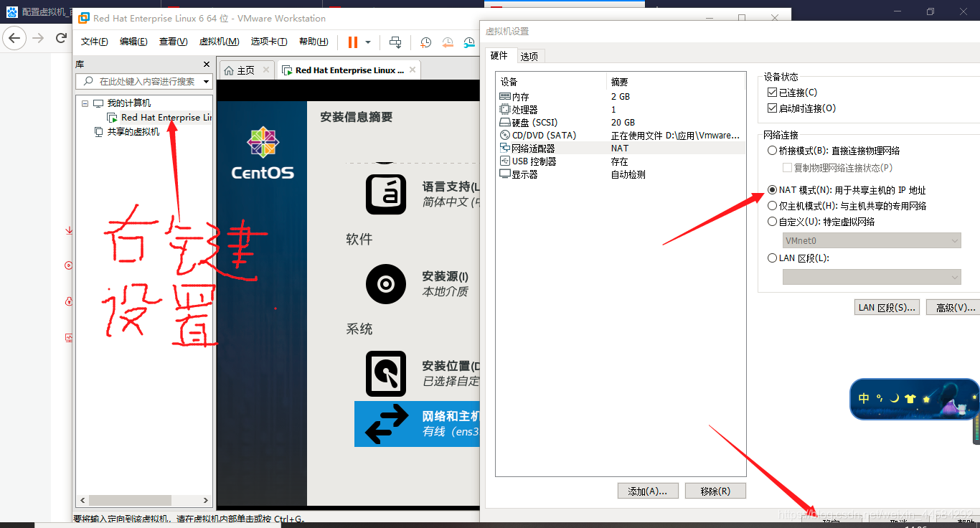This screenshot has height=528, width=980.
Task: Collapse the 我的计算机 tree node
Action: [x=85, y=103]
